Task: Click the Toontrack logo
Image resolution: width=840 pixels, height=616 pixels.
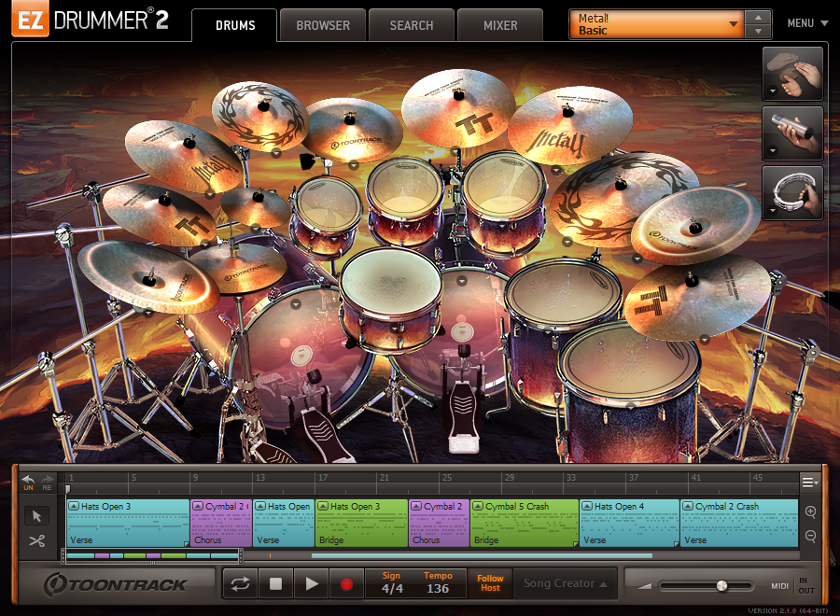Action: [116, 584]
